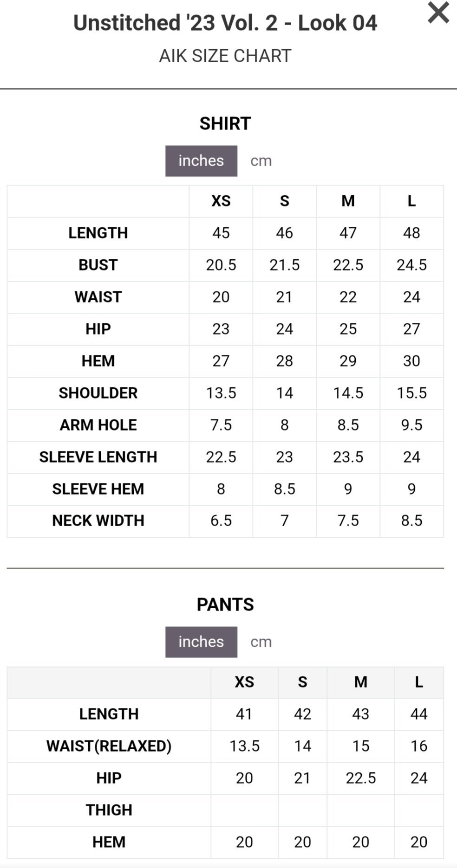The width and height of the screenshot is (457, 868).
Task: Click the SHOULDER row label
Action: click(98, 393)
